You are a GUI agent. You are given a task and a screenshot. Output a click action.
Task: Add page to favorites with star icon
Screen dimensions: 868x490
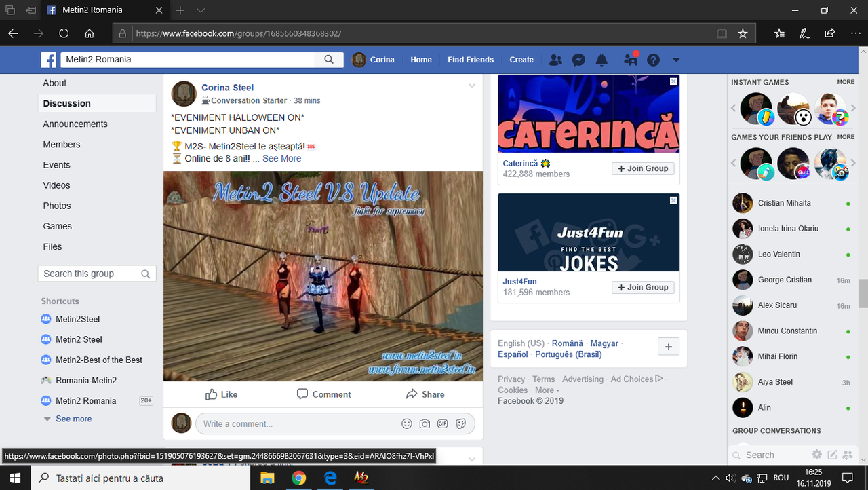[743, 33]
